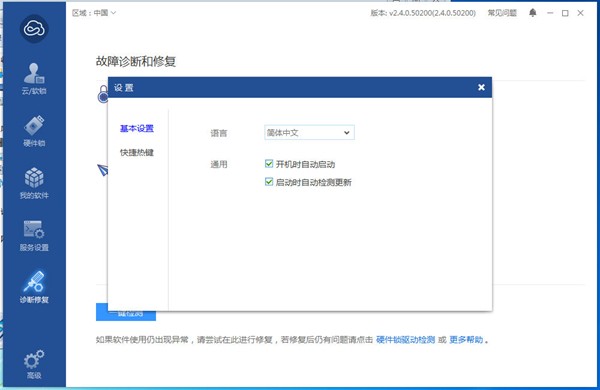This screenshot has width=600, height=390.
Task: Open the 云/软锁 sidebar section
Action: (34, 79)
